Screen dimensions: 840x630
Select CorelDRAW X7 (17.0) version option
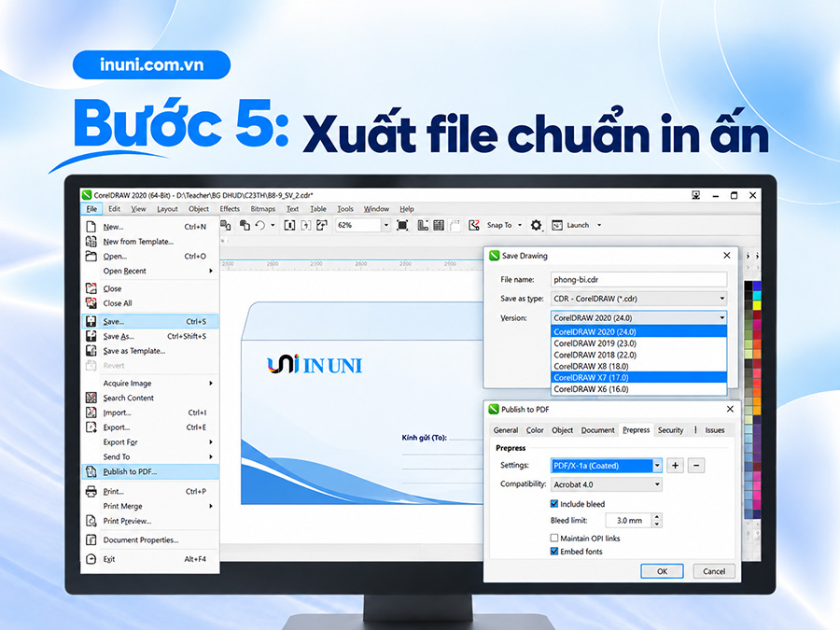(x=638, y=377)
